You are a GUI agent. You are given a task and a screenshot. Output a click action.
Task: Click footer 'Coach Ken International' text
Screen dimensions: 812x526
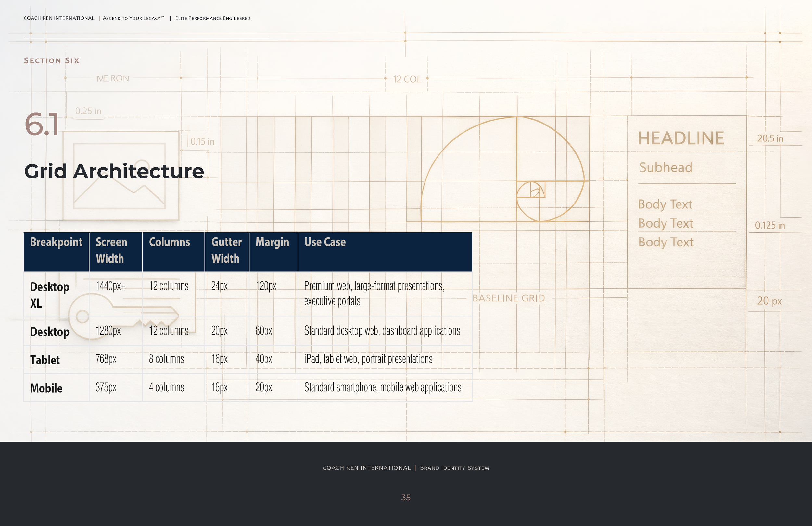[366, 468]
